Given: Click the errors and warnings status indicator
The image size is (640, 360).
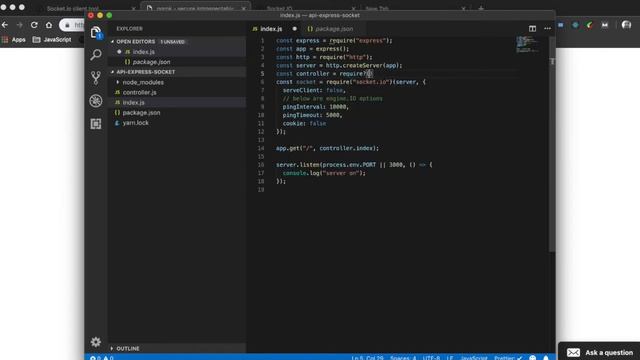Looking at the screenshot, I should pos(102,358).
